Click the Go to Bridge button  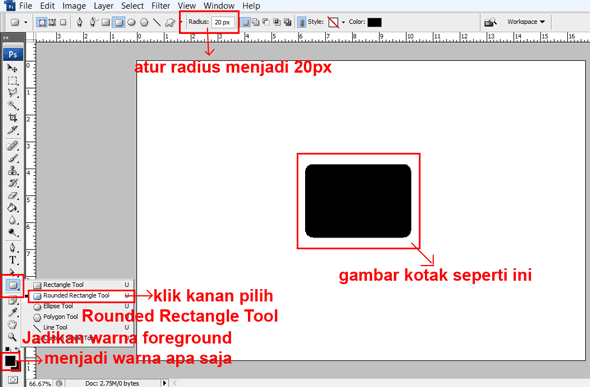tap(490, 22)
